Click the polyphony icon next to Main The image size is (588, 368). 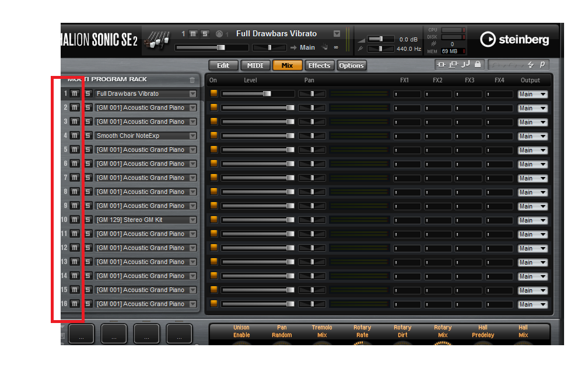(325, 47)
